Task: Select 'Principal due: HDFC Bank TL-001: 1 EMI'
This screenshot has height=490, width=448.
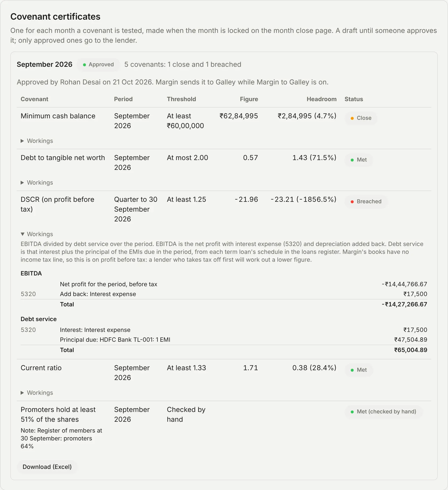Action: coord(115,340)
